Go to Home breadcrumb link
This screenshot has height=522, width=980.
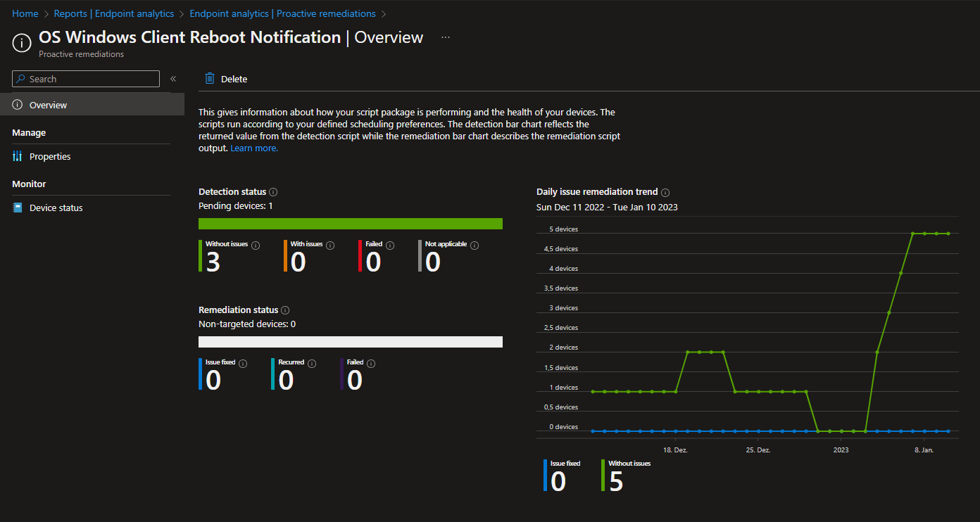tap(25, 13)
